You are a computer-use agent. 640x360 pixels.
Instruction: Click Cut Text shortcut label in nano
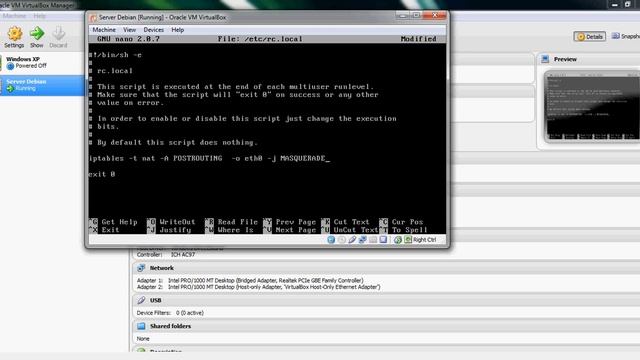[x=351, y=222]
